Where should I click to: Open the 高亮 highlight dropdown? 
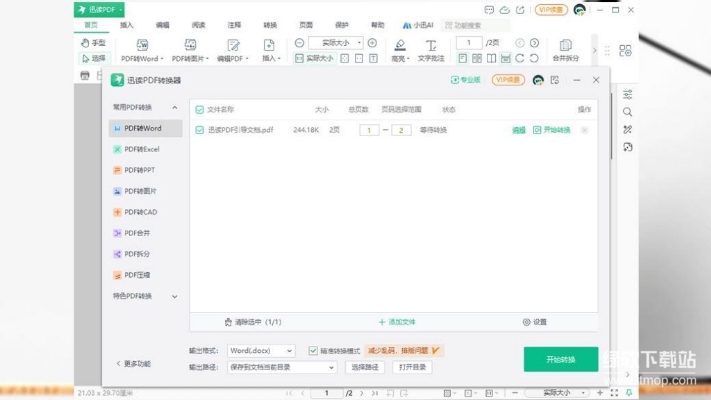[408, 59]
